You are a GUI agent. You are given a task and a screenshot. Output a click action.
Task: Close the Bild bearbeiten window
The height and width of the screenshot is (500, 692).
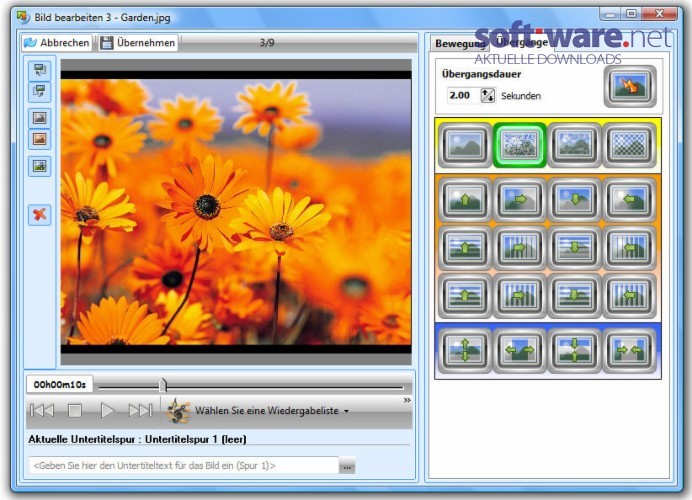point(659,14)
